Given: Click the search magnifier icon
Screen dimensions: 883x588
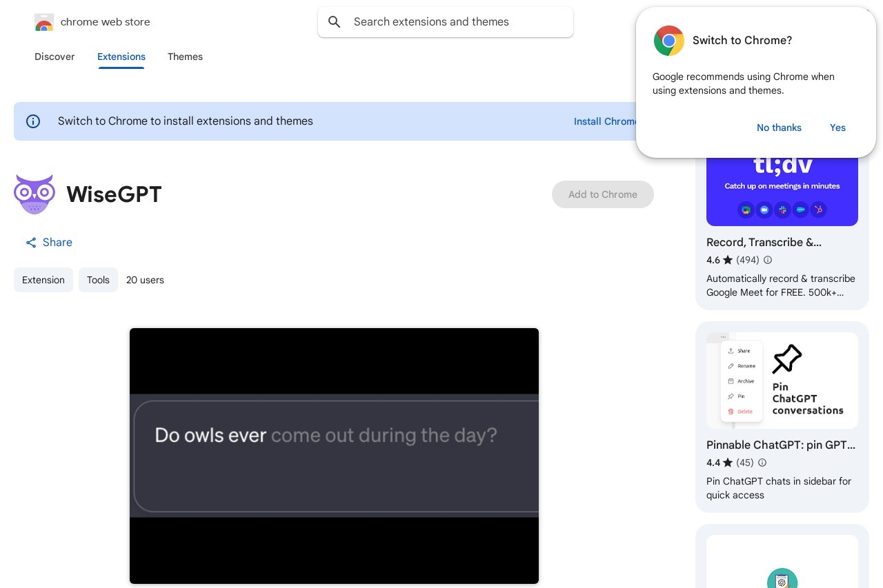Looking at the screenshot, I should coord(335,22).
